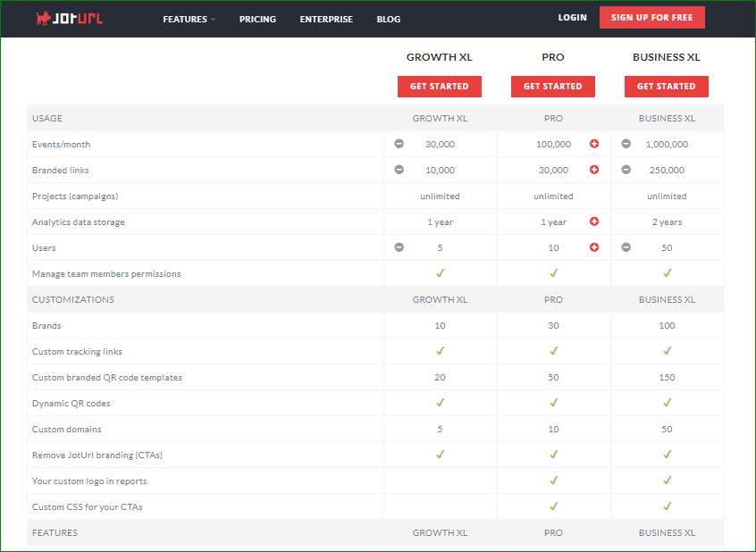Click the JotUrl logo
This screenshot has width=756, height=552.
pyautogui.click(x=69, y=19)
